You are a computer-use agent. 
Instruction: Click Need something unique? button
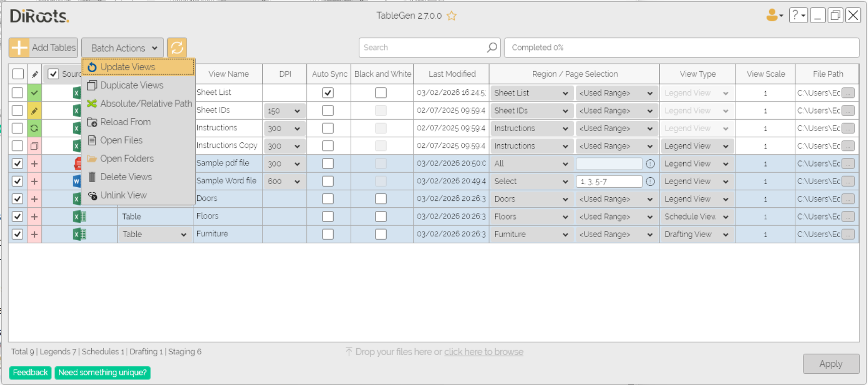(102, 372)
